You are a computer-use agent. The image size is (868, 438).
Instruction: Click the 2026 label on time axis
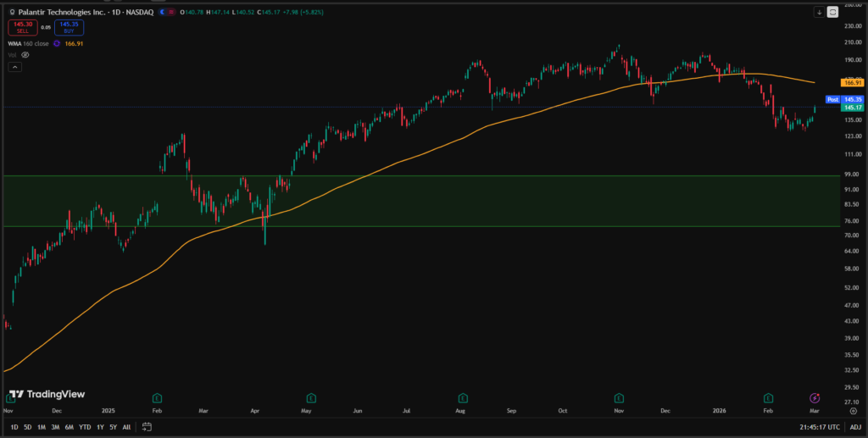click(719, 411)
